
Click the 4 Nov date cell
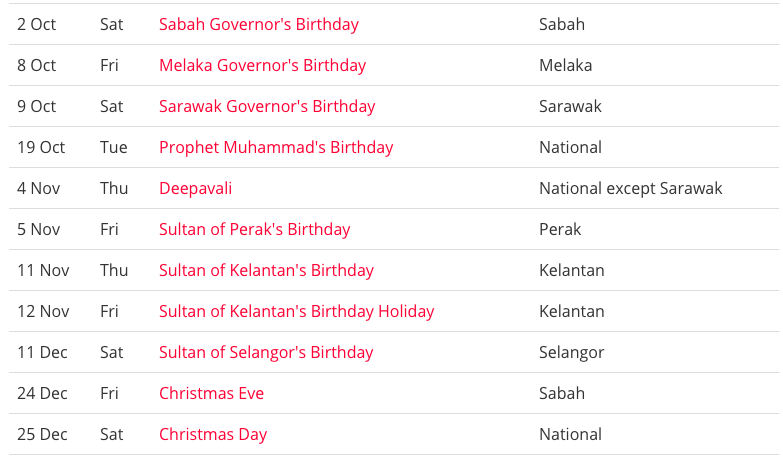tap(39, 188)
